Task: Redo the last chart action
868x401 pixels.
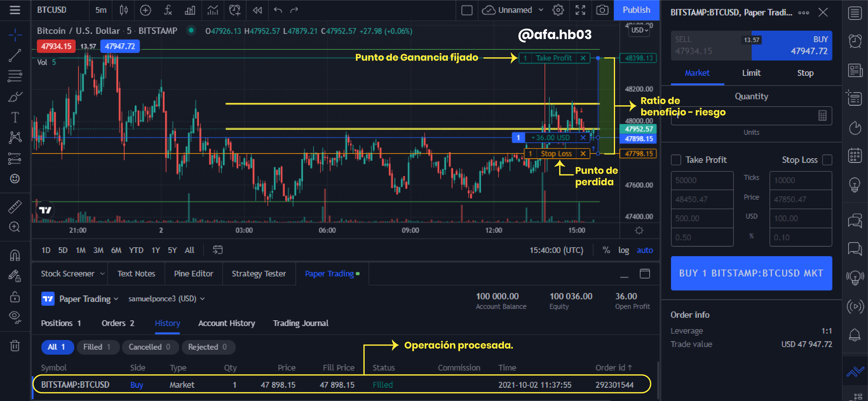Action: click(294, 10)
